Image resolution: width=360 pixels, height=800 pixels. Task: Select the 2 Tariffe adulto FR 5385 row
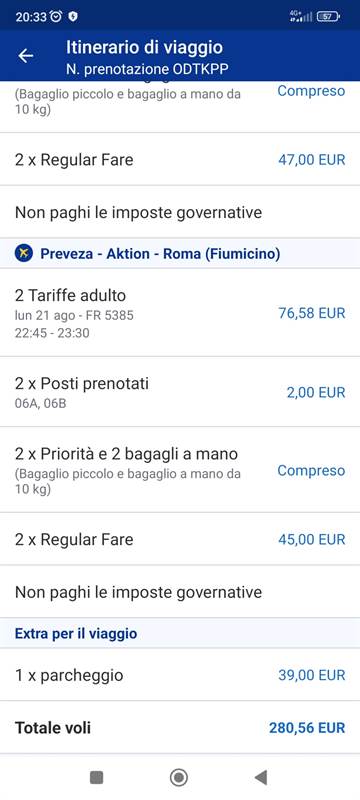(x=180, y=313)
